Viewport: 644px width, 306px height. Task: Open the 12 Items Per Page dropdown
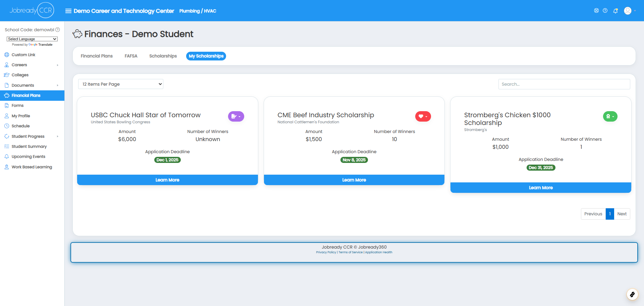pos(121,84)
